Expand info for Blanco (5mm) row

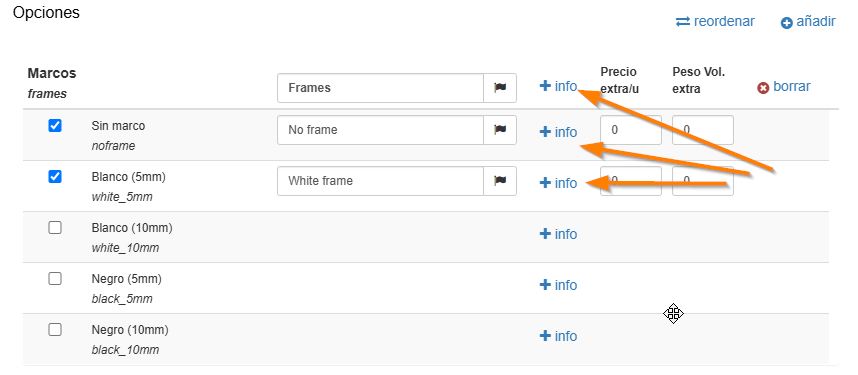[558, 183]
